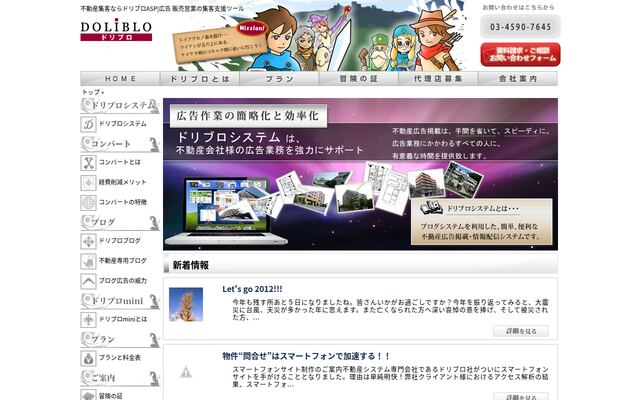Click the chevron icon beside ブログ広告の威力

pos(88,281)
